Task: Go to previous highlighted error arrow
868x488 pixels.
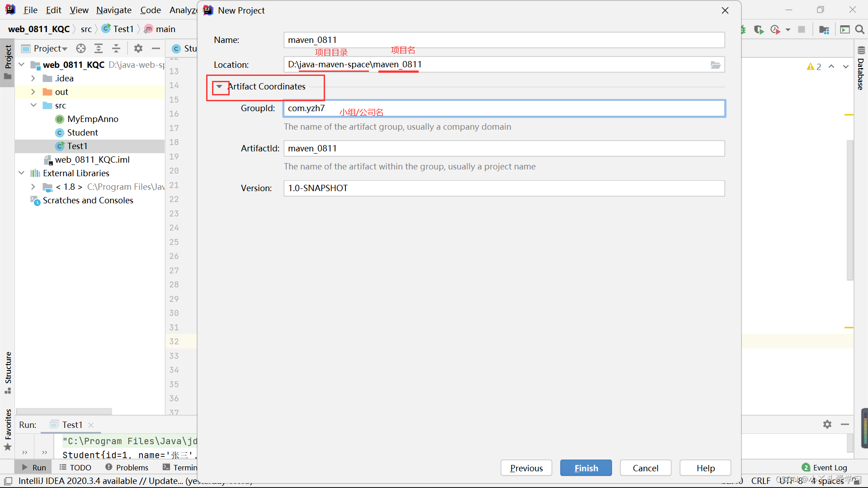Action: (831, 66)
